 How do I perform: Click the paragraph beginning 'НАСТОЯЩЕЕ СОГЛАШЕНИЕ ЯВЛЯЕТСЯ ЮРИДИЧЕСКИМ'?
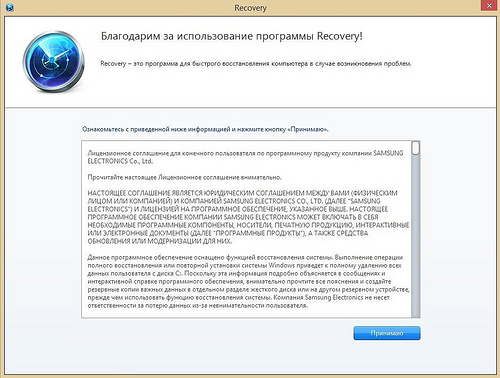248,217
